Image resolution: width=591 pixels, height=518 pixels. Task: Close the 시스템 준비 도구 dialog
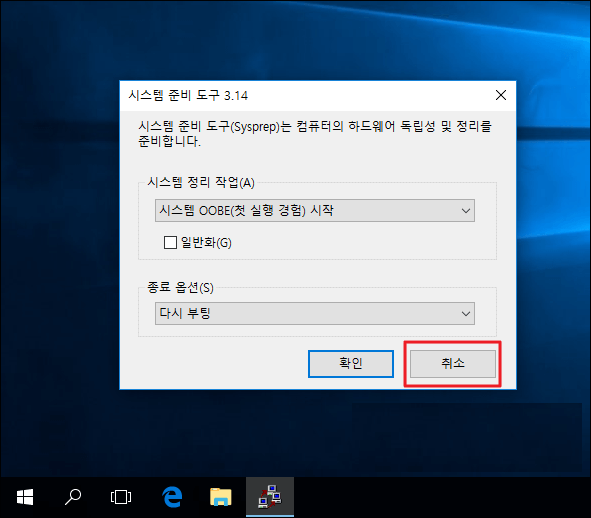[501, 95]
